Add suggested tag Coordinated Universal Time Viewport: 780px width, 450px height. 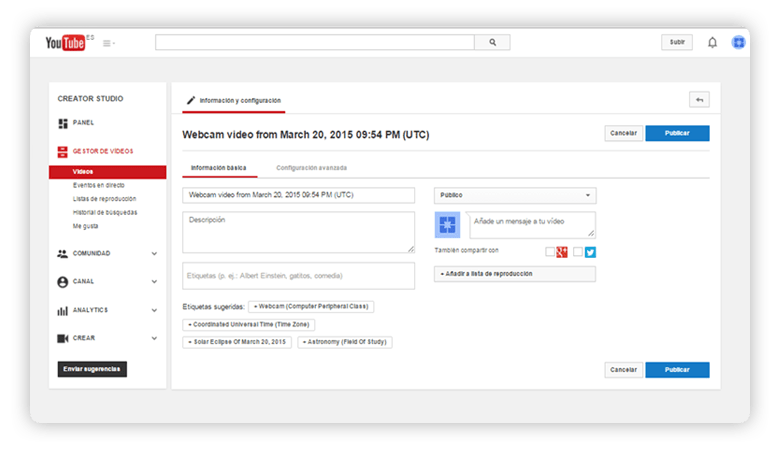point(249,325)
